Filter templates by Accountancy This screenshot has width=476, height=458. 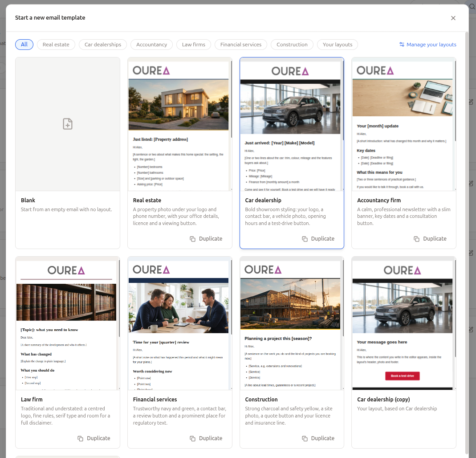(151, 45)
